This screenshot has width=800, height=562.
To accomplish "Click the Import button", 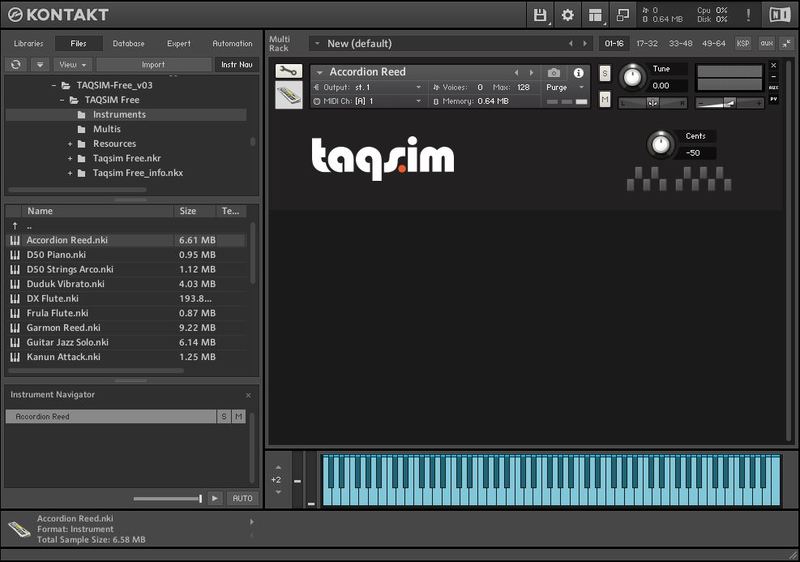I will coord(153,64).
